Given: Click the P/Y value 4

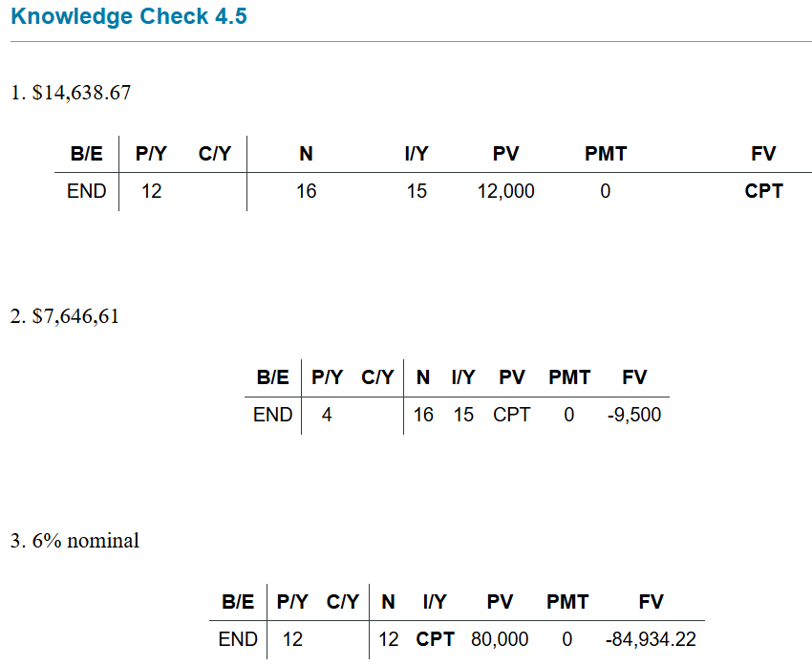Looking at the screenshot, I should coord(327,415).
